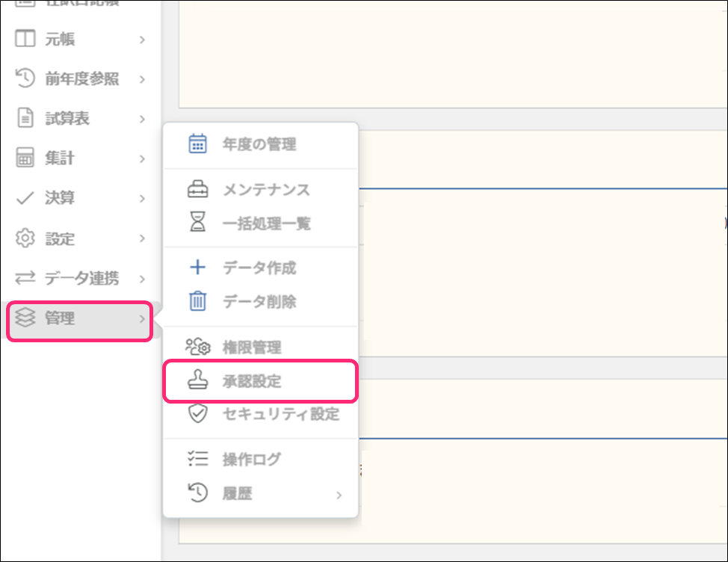The image size is (728, 562).
Task: Click the layers icon next to 管理
Action: 25,318
